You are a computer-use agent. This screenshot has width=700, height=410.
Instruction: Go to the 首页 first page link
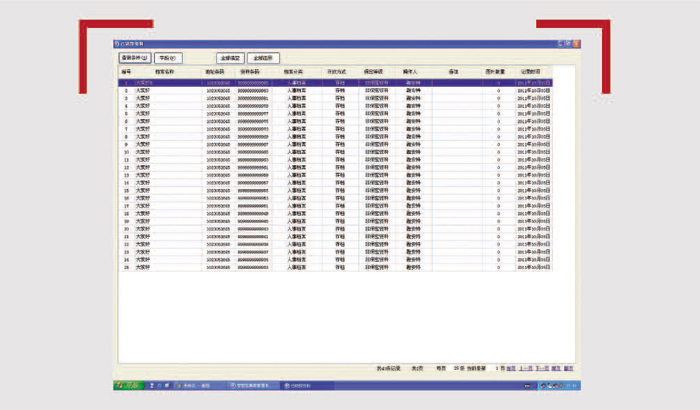[511, 368]
